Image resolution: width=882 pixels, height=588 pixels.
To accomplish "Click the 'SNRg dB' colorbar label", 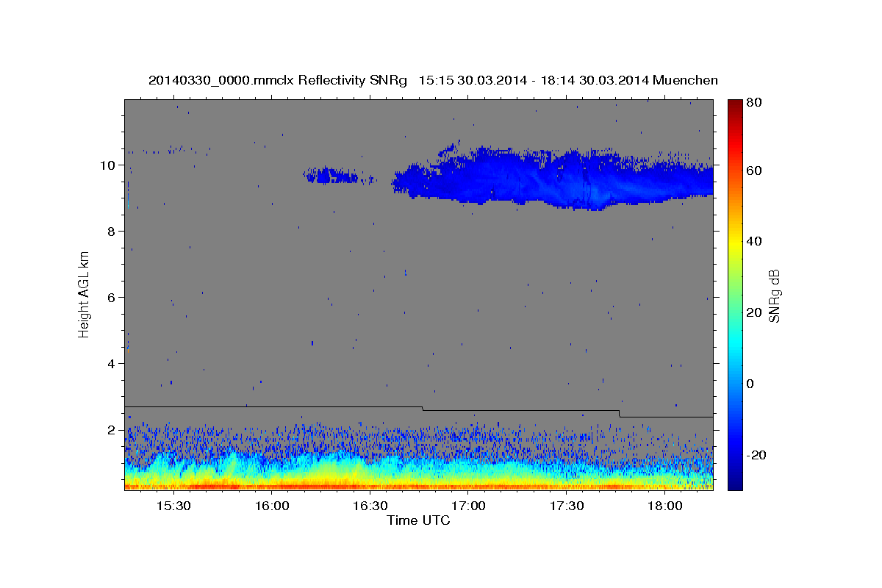I will (x=774, y=296).
